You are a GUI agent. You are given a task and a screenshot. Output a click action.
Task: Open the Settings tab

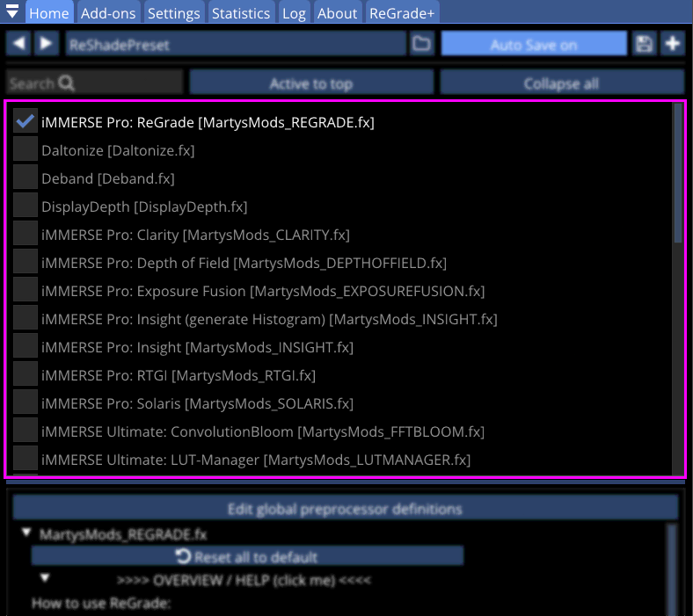(x=174, y=12)
